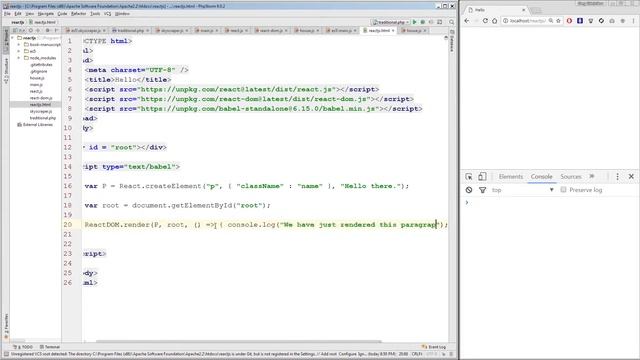Switch to es5 main.js editor tab
The image size is (640, 360).
[x=341, y=31]
